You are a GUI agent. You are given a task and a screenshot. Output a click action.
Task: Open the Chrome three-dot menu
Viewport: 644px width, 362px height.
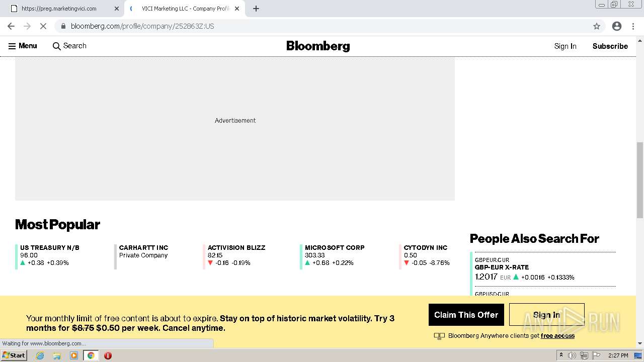click(x=633, y=26)
